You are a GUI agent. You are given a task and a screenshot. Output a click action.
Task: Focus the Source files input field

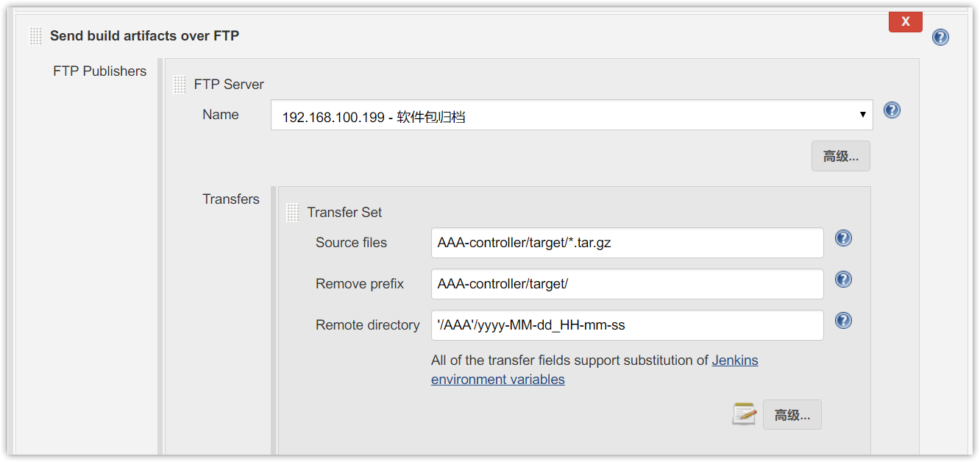pyautogui.click(x=627, y=243)
